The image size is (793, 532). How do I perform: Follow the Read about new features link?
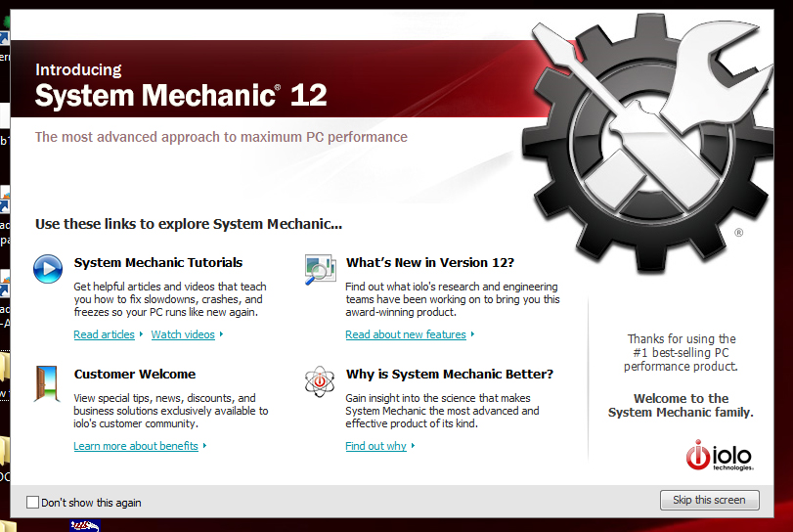(x=406, y=334)
